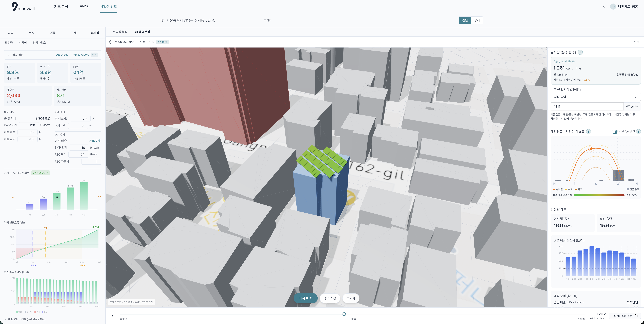Click the ninewatt logo

tap(24, 7)
